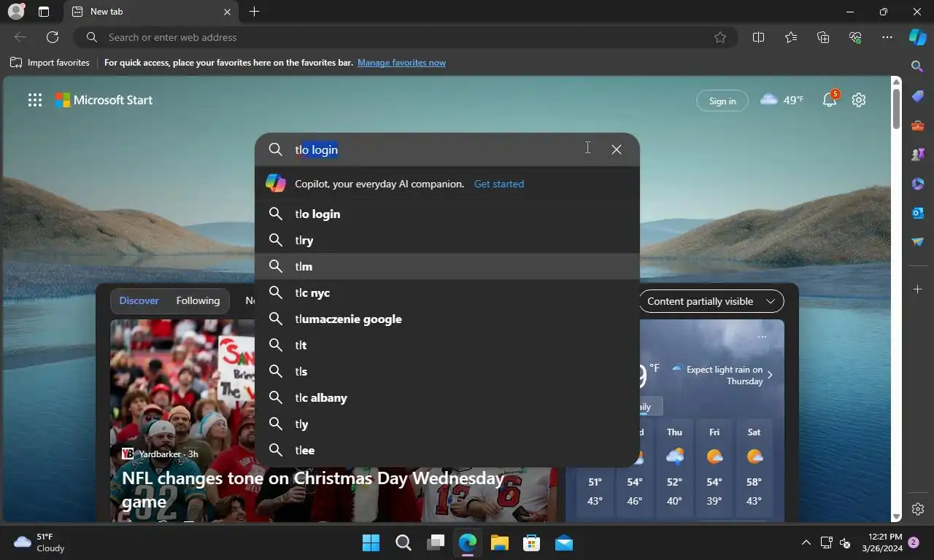The image size is (934, 560).
Task: Click Sign in button
Action: pos(722,101)
